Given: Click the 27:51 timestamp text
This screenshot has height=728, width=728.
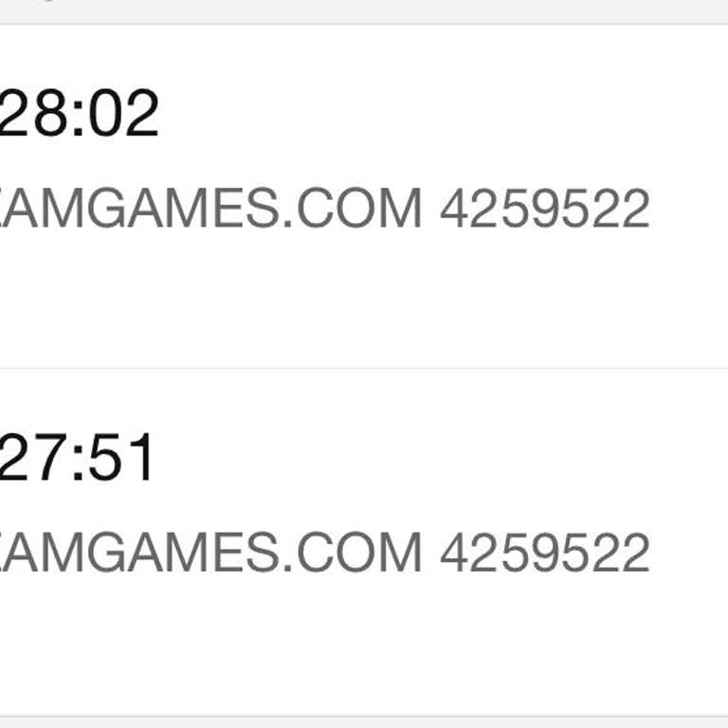Looking at the screenshot, I should (76, 459).
